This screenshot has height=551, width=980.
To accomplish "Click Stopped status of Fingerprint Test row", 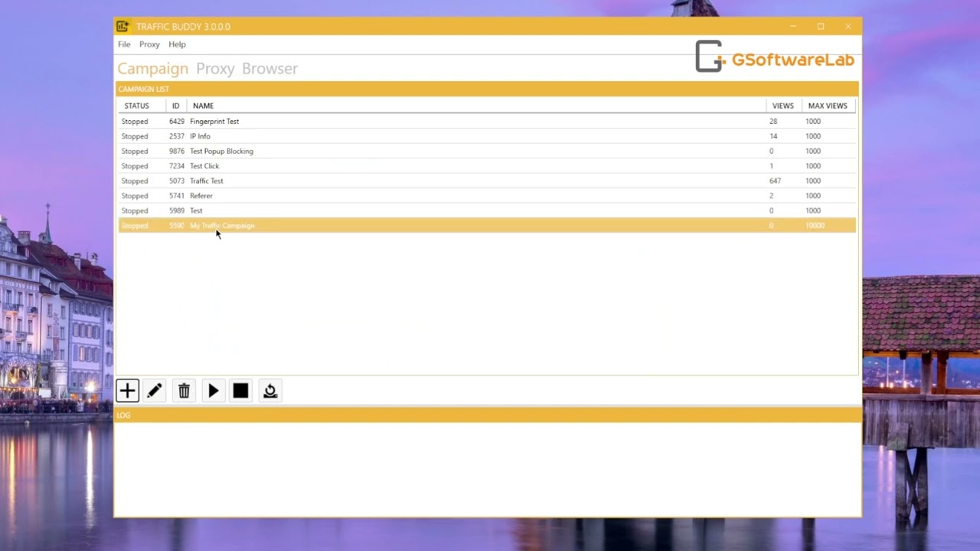I will pos(135,122).
